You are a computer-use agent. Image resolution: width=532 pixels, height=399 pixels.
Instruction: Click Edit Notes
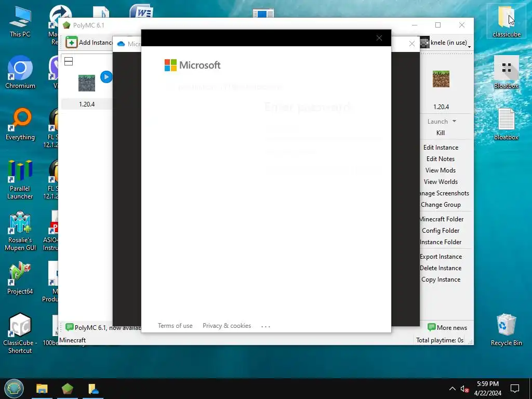click(x=441, y=159)
